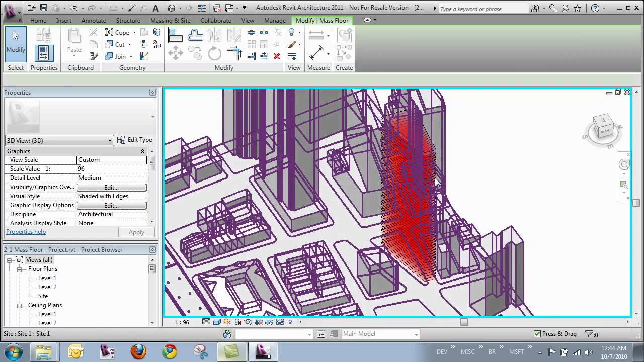Open the Manage ribbon tab
The image size is (644, 362).
coord(275,21)
